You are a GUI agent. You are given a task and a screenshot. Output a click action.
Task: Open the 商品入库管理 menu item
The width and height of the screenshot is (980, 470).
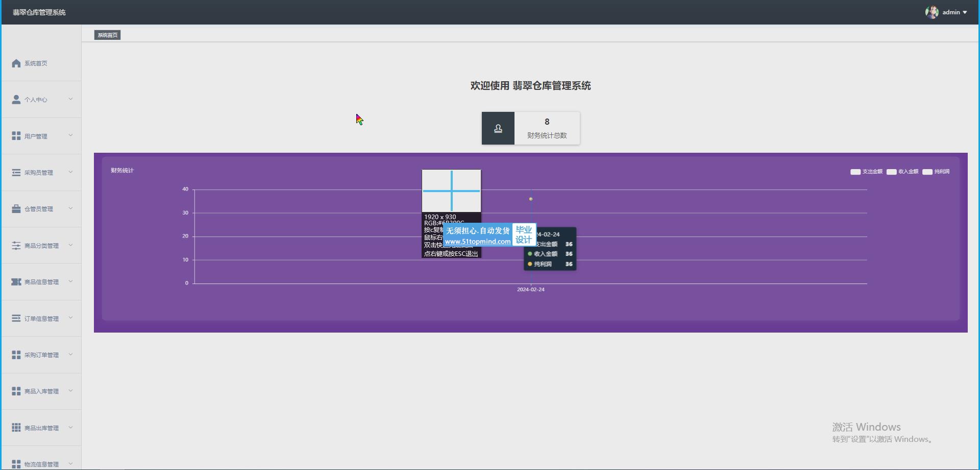(x=41, y=391)
